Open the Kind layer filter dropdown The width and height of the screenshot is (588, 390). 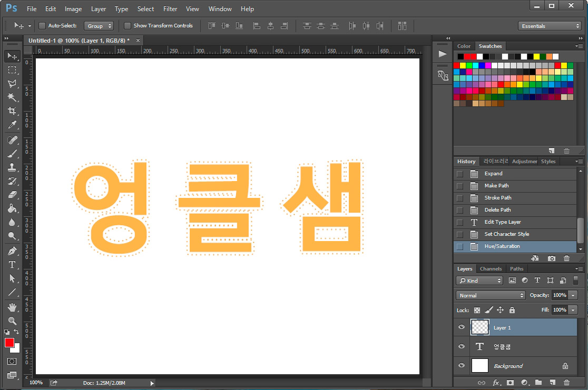click(x=479, y=281)
